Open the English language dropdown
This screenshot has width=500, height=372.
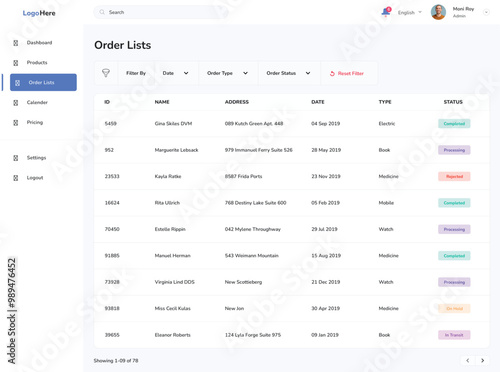410,13
